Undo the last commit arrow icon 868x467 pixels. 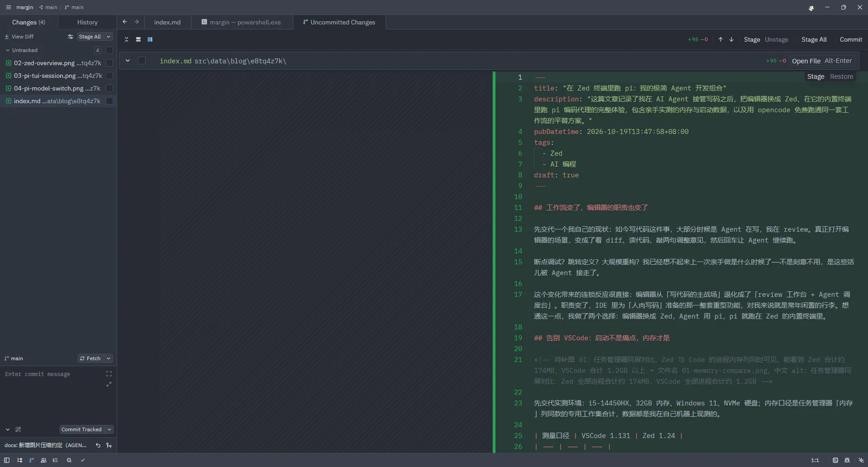point(98,445)
